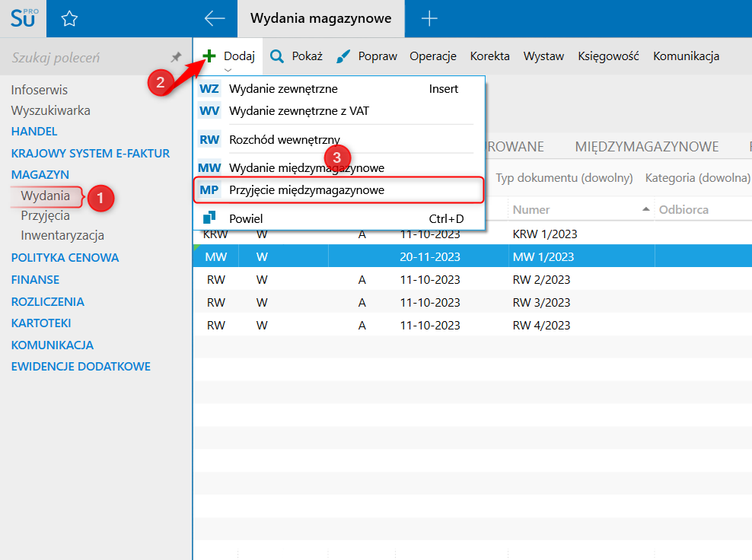Open Przyjęcia in the Magazyn section
The width and height of the screenshot is (752, 560).
[45, 215]
